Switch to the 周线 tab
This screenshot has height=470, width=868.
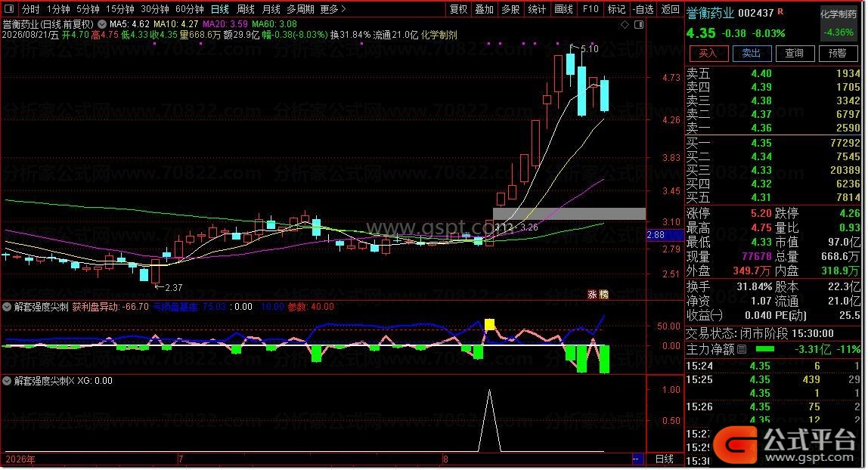pyautogui.click(x=245, y=9)
